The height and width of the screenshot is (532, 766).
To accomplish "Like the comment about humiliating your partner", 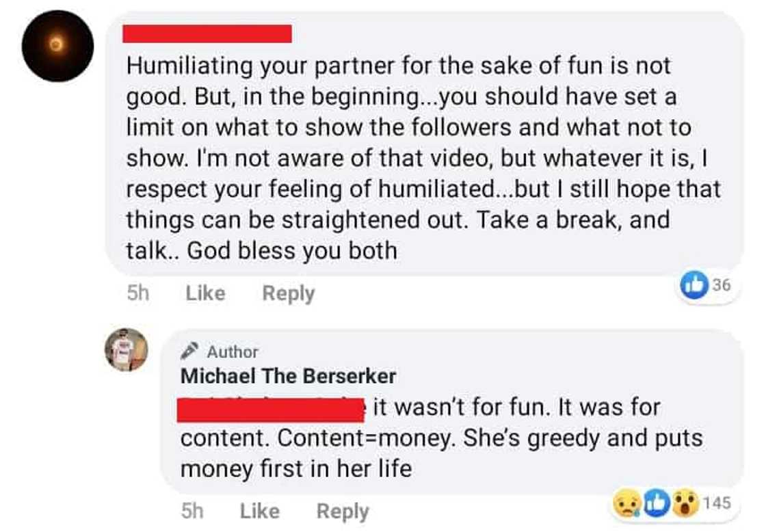I will 205,293.
